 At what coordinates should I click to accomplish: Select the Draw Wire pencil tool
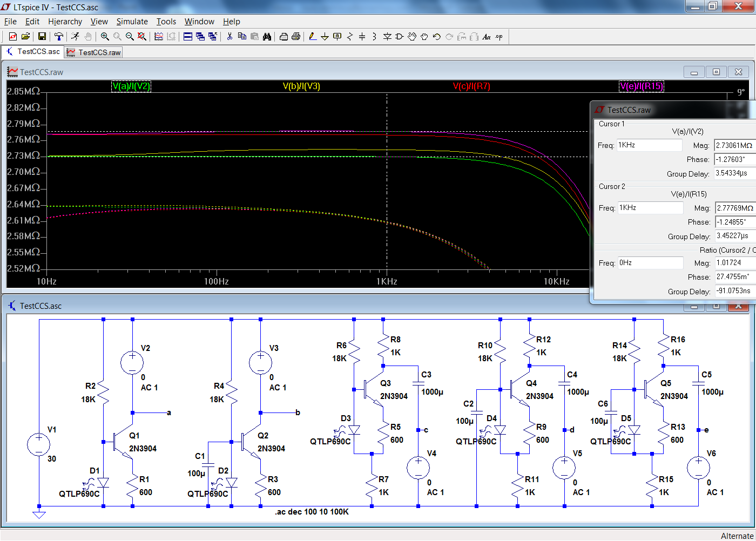(x=312, y=36)
